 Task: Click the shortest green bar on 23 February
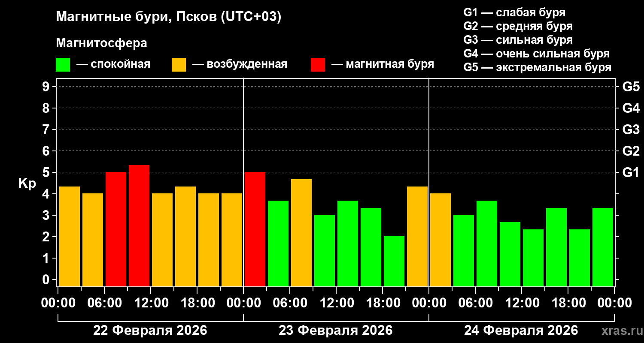pyautogui.click(x=394, y=261)
